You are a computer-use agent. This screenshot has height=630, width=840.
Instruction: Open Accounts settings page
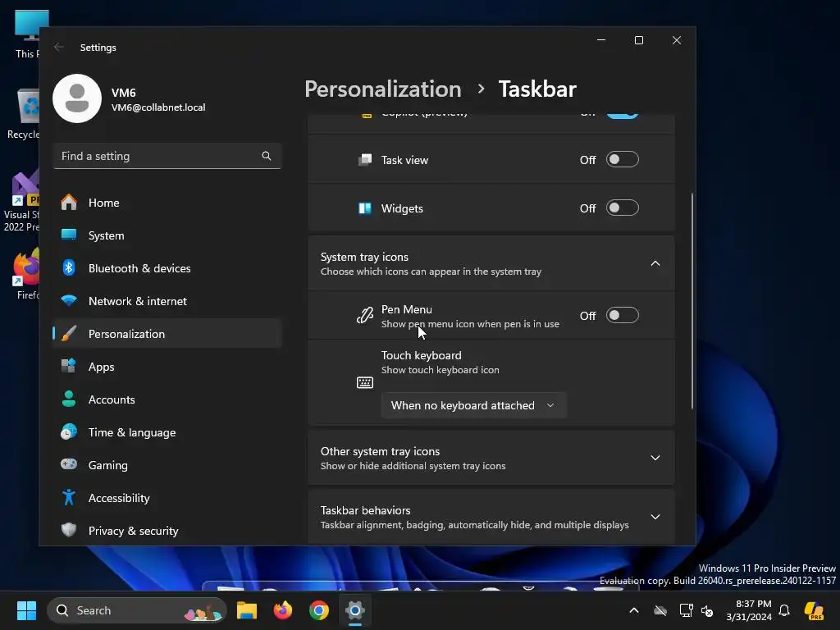(167, 399)
